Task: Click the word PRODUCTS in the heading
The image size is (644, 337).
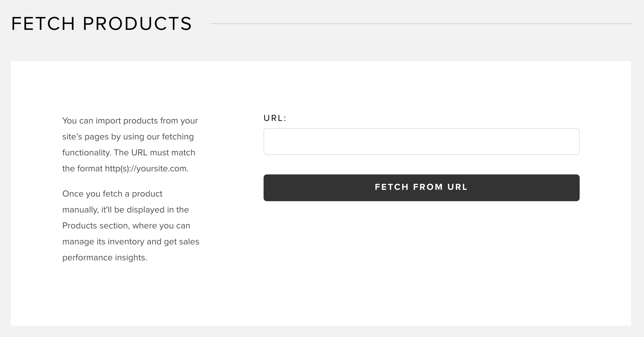Action: (x=137, y=24)
